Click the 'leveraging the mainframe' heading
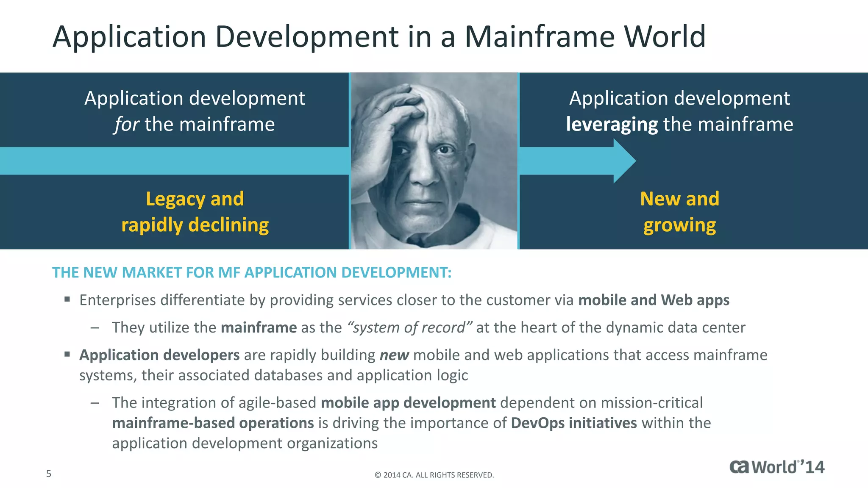 coord(679,124)
